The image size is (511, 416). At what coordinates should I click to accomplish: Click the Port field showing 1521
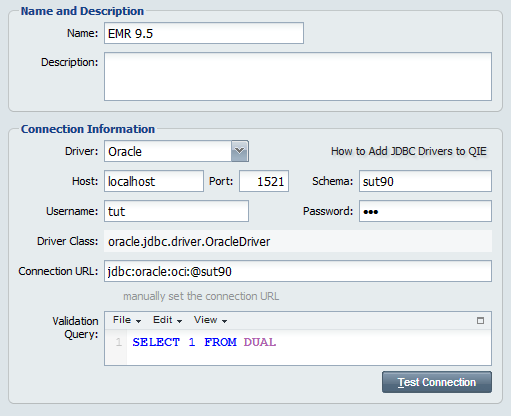(264, 181)
